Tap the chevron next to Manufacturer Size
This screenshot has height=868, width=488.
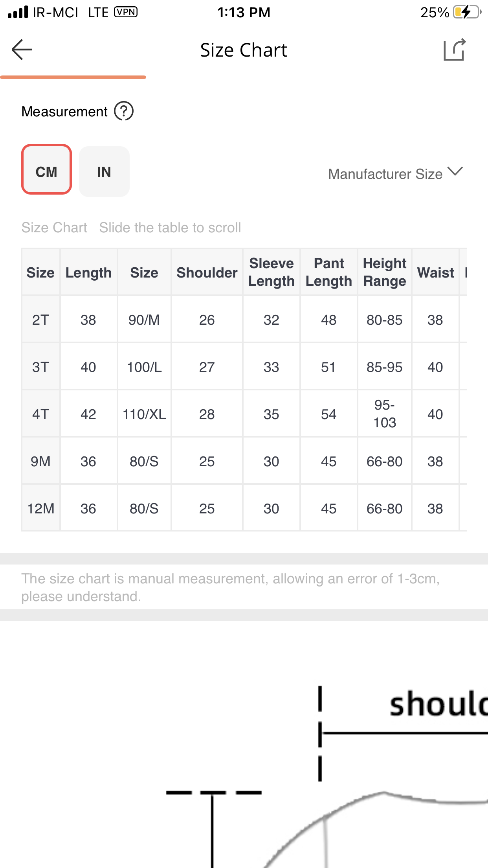coord(455,171)
